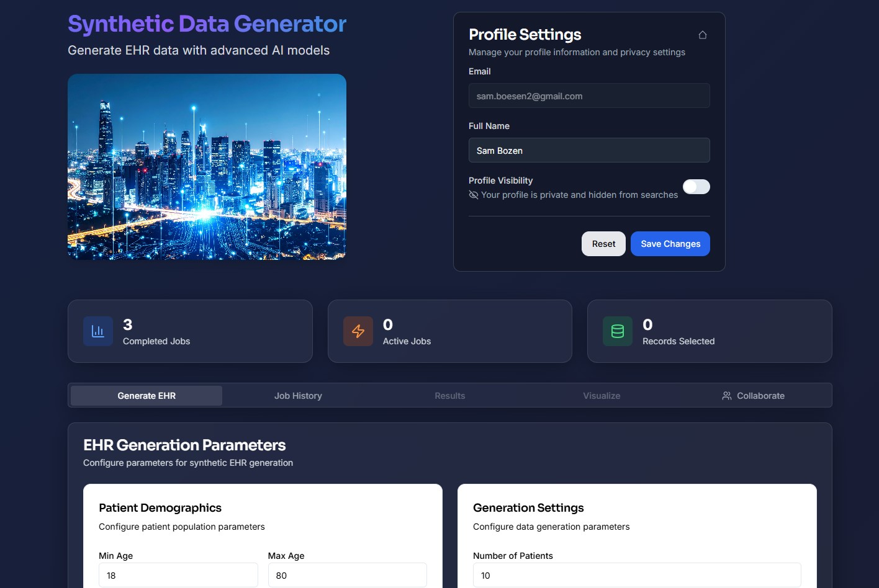The image size is (879, 588).
Task: Click the Reset button
Action: pyautogui.click(x=603, y=244)
